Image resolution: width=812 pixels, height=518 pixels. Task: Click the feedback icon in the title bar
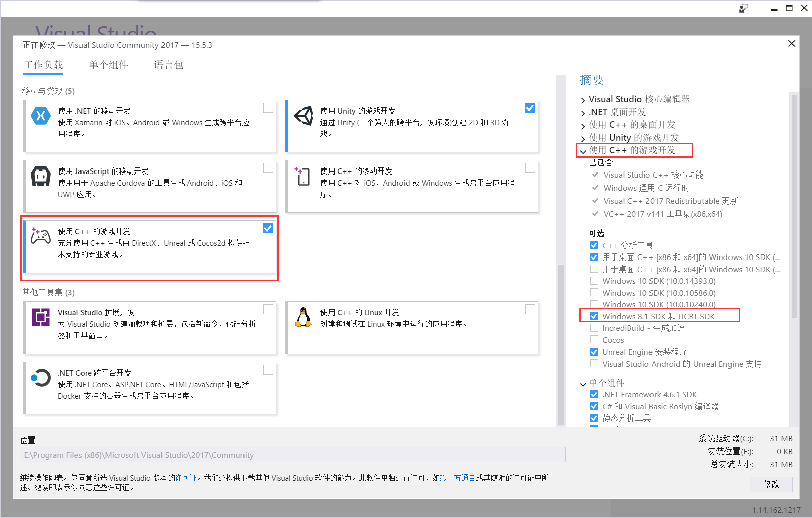point(744,8)
